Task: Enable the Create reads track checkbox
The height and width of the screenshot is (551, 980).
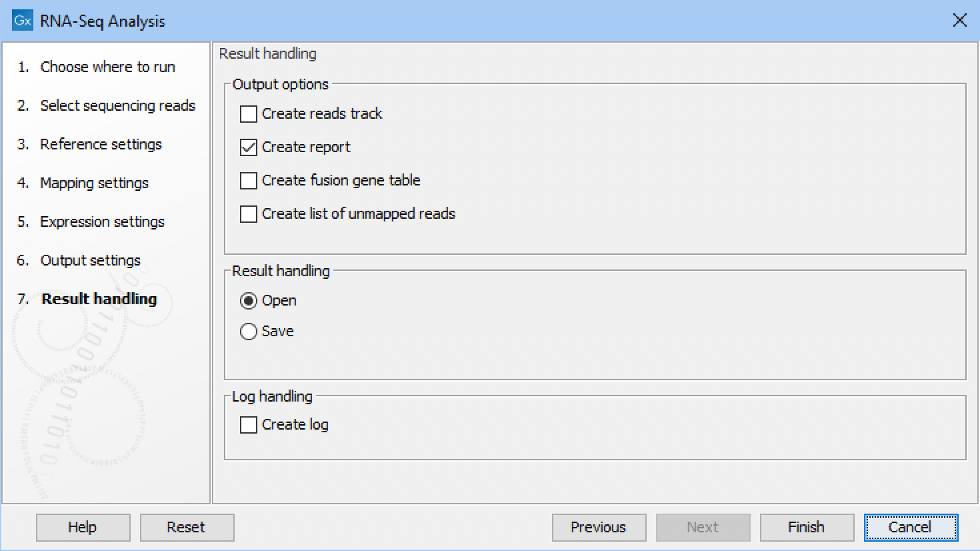Action: (249, 114)
